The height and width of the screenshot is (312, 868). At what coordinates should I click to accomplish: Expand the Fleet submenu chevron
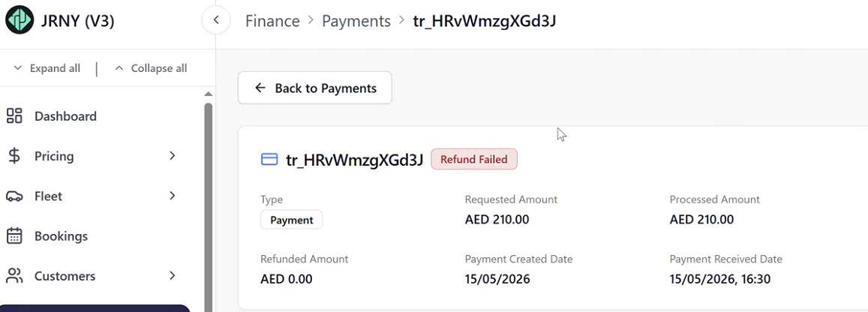172,196
